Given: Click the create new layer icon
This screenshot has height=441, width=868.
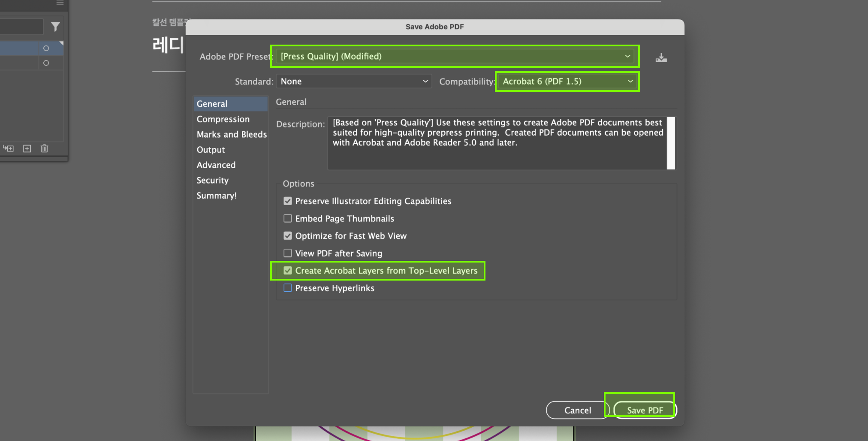Looking at the screenshot, I should (x=27, y=148).
